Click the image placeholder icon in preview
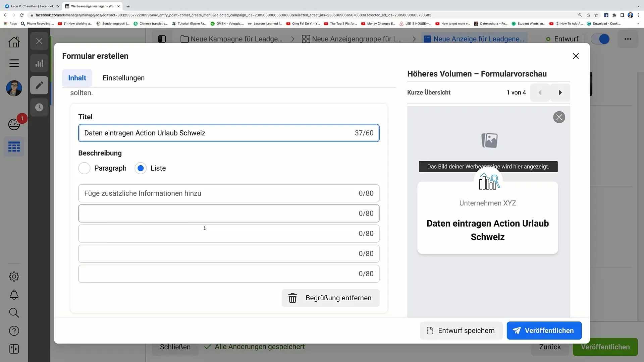Viewport: 644px width, 362px height. [x=489, y=140]
